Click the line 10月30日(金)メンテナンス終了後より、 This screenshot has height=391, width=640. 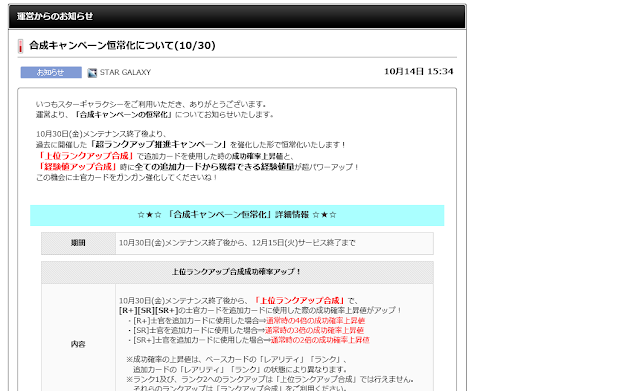101,134
